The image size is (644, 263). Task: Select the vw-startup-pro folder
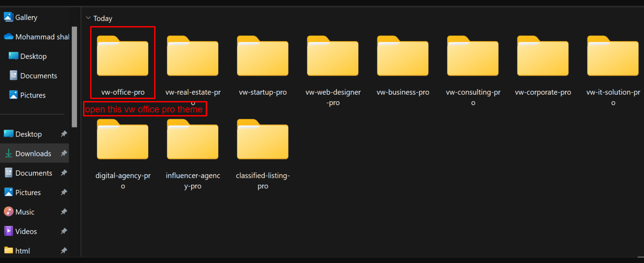click(x=263, y=57)
